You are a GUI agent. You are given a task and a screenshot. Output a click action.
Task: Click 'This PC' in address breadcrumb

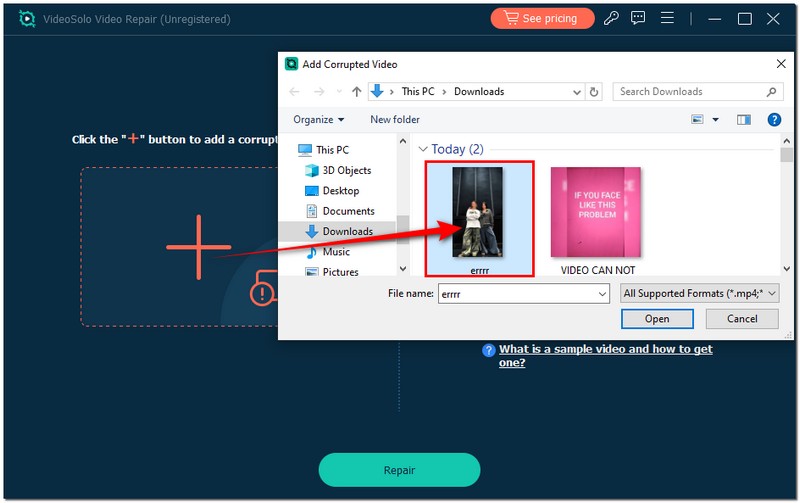coord(418,91)
